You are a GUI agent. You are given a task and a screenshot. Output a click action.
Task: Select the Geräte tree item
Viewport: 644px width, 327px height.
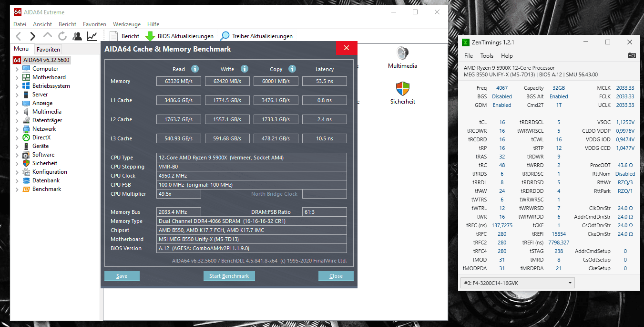[x=41, y=146]
